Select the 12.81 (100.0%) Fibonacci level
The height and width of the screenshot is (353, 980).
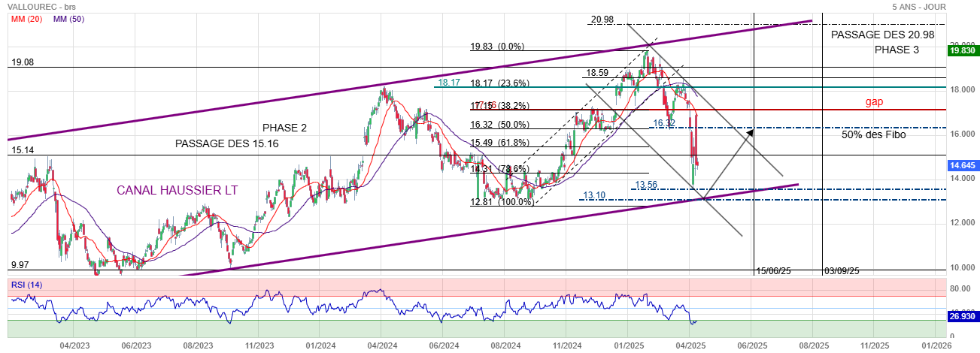[502, 201]
